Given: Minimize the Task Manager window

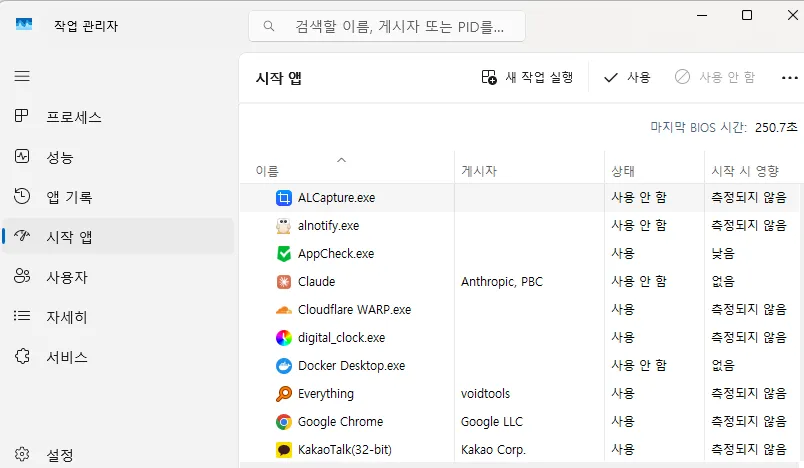Looking at the screenshot, I should tap(702, 15).
